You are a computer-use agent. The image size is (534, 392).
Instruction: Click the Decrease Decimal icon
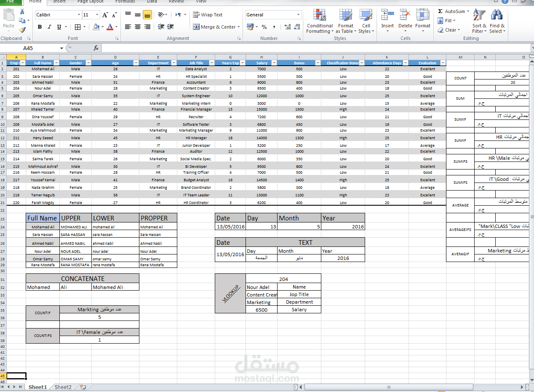click(x=298, y=27)
